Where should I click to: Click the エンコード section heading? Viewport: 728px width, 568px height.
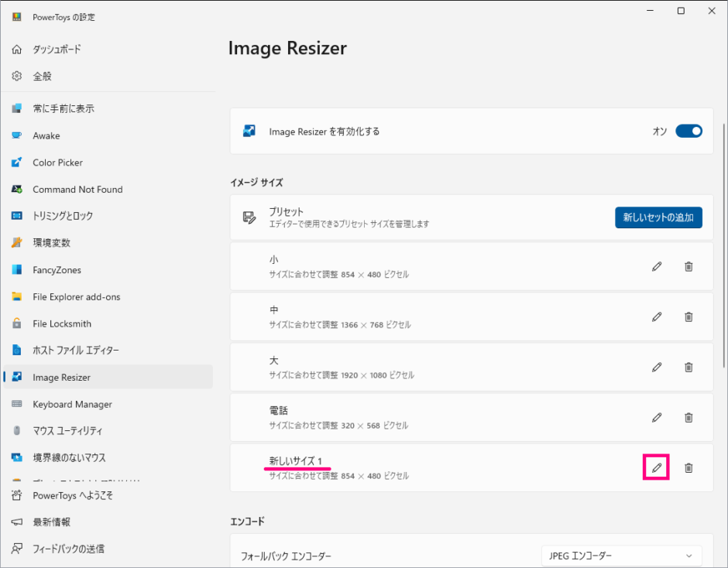pyautogui.click(x=248, y=522)
